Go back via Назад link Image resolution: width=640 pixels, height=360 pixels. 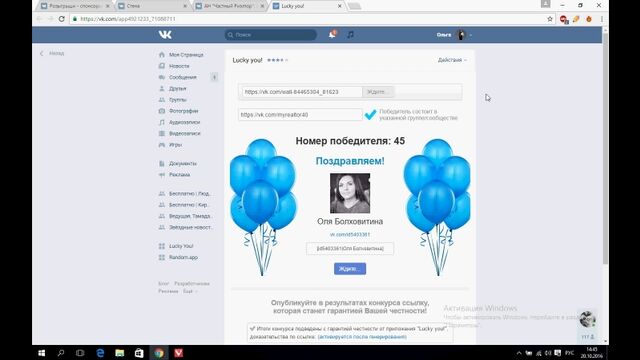click(52, 53)
